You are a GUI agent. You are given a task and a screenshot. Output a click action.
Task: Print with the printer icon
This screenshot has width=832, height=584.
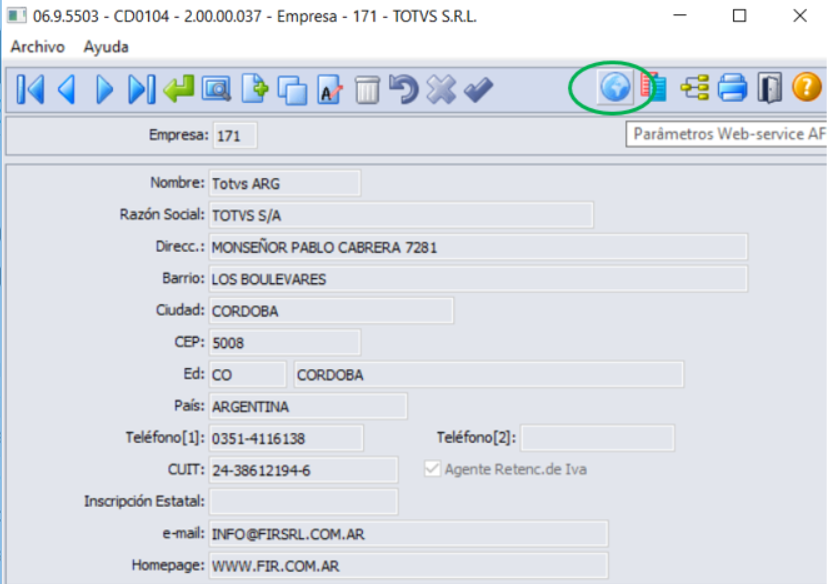point(732,88)
